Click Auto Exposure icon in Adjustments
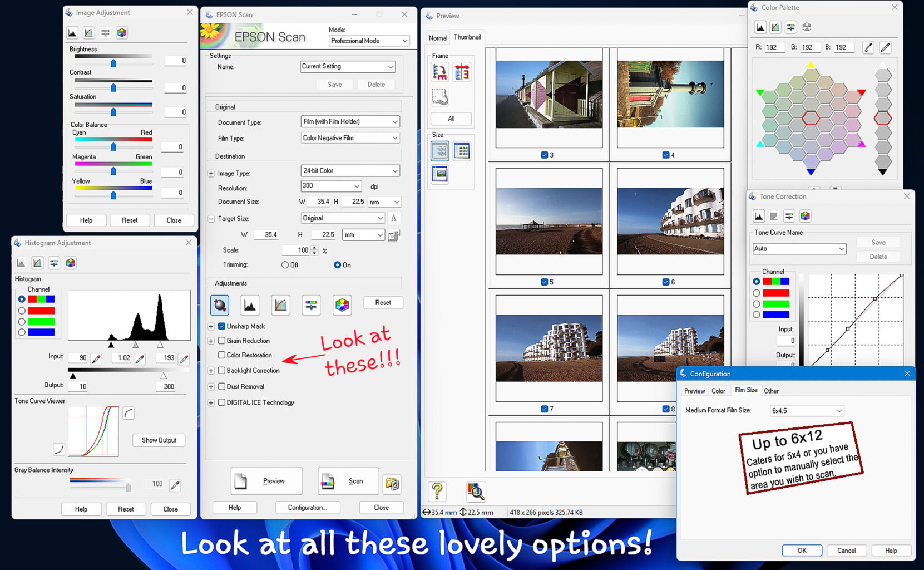The height and width of the screenshot is (570, 924). point(220,304)
